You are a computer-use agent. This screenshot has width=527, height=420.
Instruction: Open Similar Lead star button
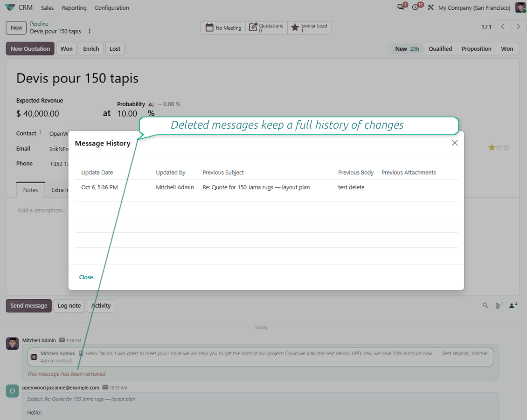(x=310, y=28)
